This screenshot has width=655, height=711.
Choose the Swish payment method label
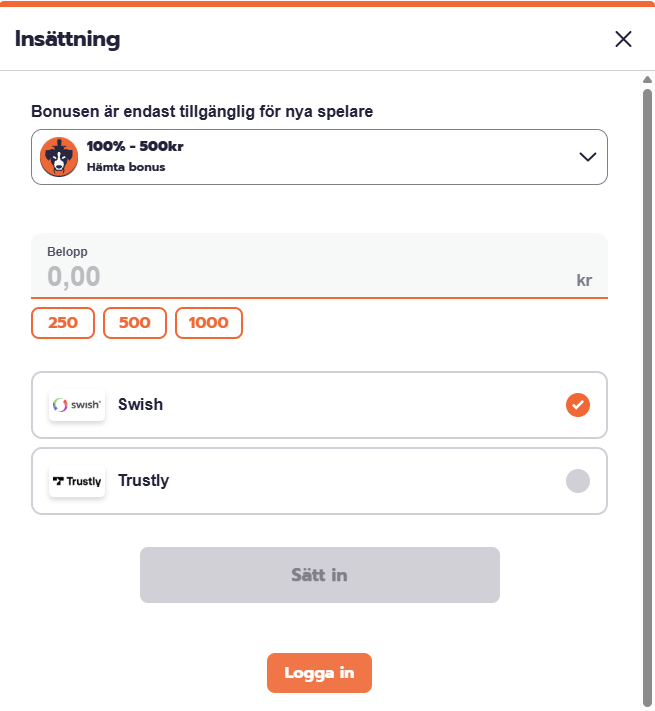[x=140, y=405]
